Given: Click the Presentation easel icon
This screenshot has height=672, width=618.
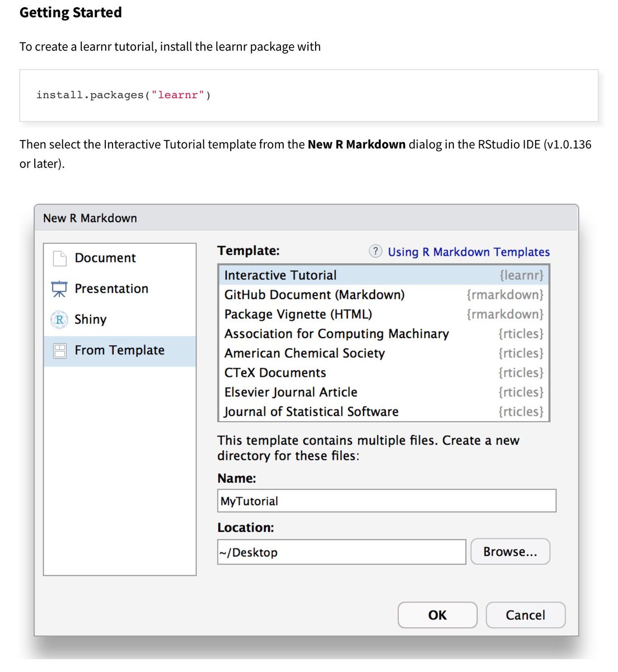Looking at the screenshot, I should pyautogui.click(x=59, y=289).
